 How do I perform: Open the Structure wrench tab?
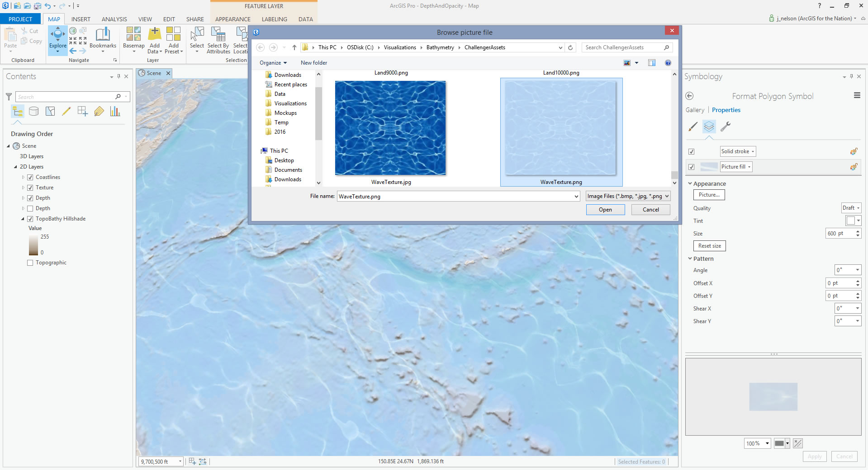point(726,127)
